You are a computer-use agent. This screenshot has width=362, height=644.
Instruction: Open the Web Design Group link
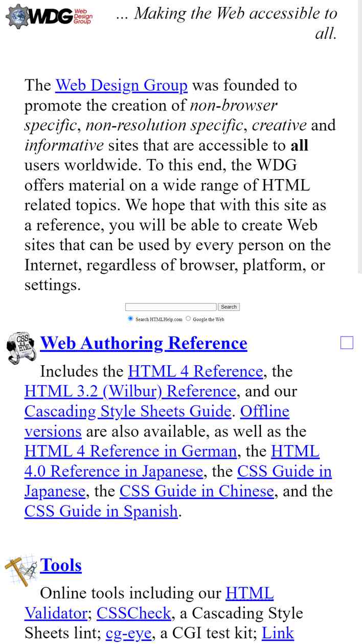[x=121, y=85]
